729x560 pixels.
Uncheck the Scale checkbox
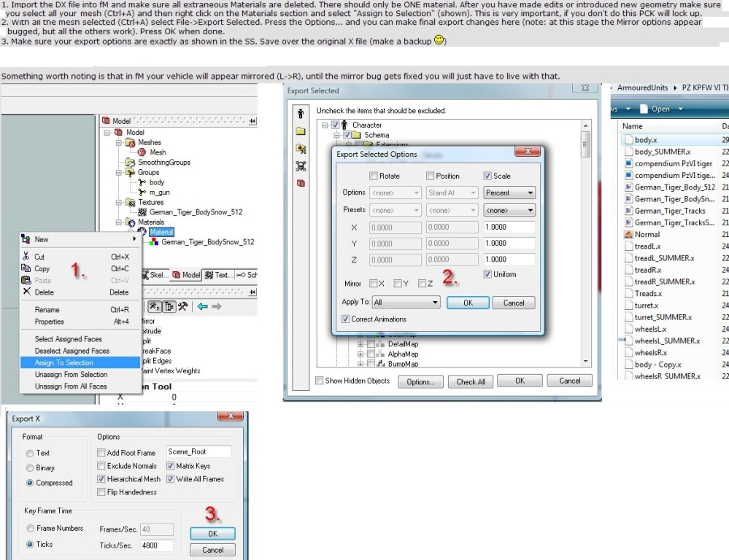pos(487,176)
